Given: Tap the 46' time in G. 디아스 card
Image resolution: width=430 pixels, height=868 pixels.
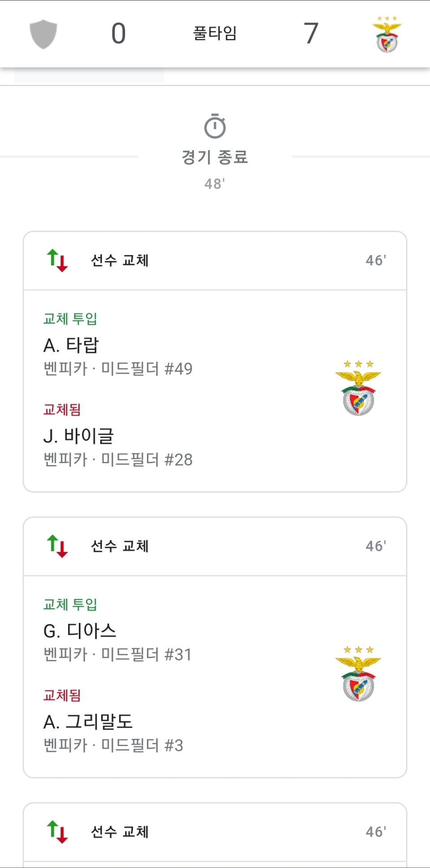Looking at the screenshot, I should [376, 546].
